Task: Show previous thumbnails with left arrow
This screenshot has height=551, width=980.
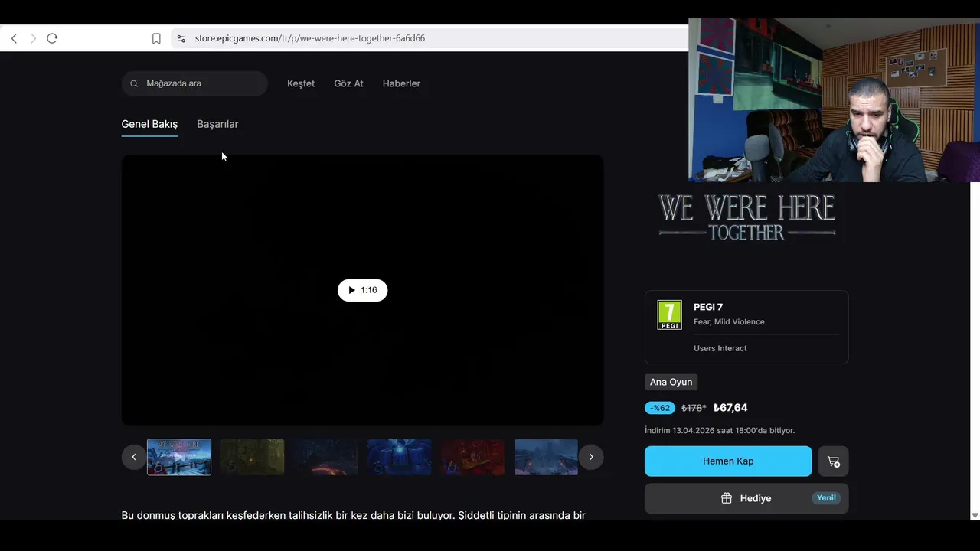Action: point(133,457)
